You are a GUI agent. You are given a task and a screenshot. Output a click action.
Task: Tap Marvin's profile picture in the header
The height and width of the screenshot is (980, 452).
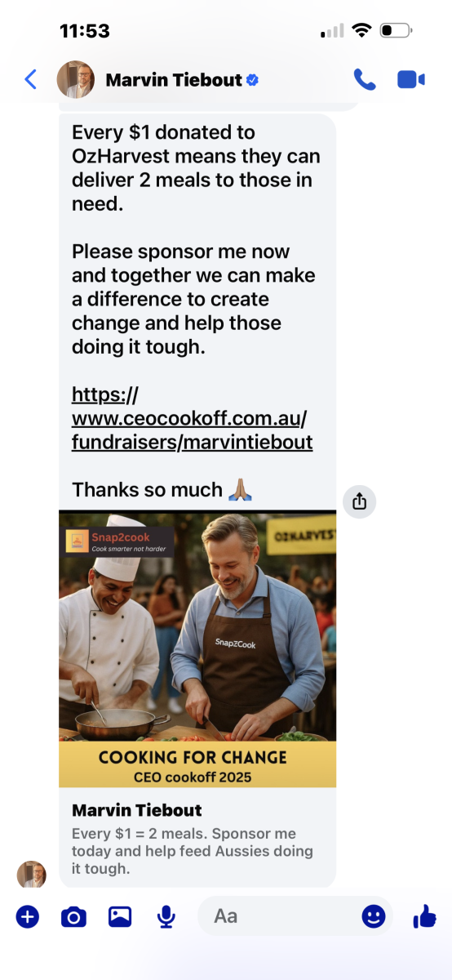(75, 79)
